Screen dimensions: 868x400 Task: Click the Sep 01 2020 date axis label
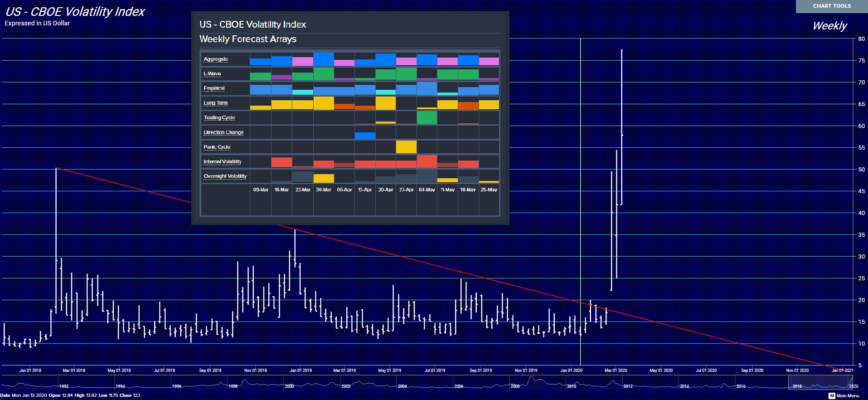pos(752,371)
